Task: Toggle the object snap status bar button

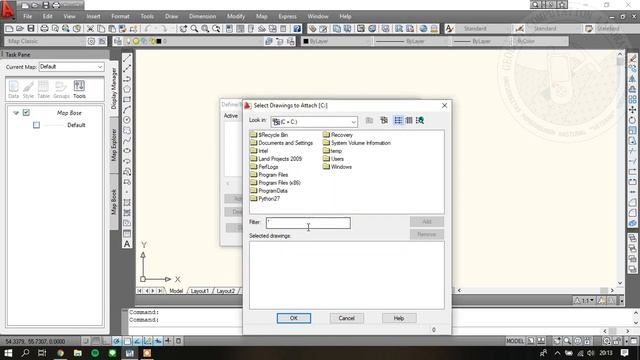Action: click(127, 341)
